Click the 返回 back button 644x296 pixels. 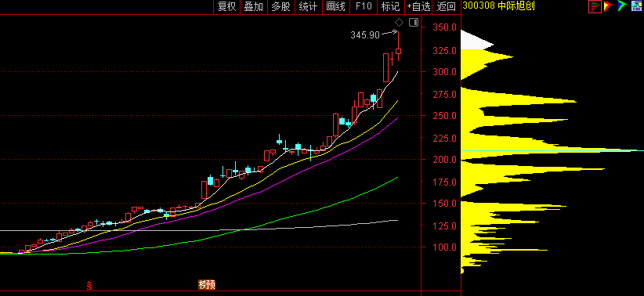(446, 6)
